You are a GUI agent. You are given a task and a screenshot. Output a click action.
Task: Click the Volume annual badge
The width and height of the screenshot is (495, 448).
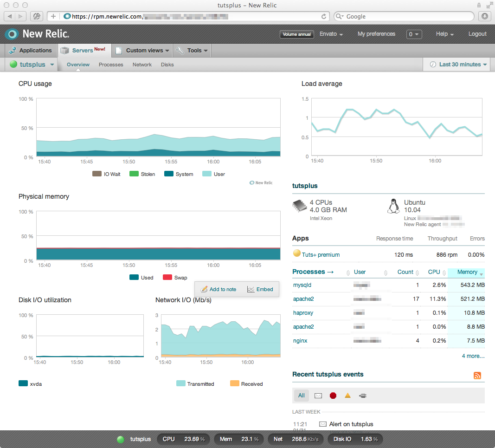pyautogui.click(x=296, y=34)
